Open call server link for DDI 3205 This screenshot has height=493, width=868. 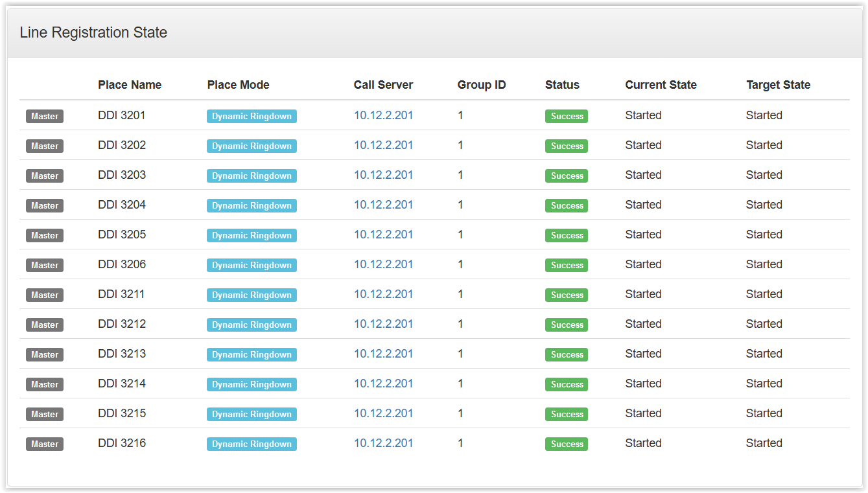point(383,235)
